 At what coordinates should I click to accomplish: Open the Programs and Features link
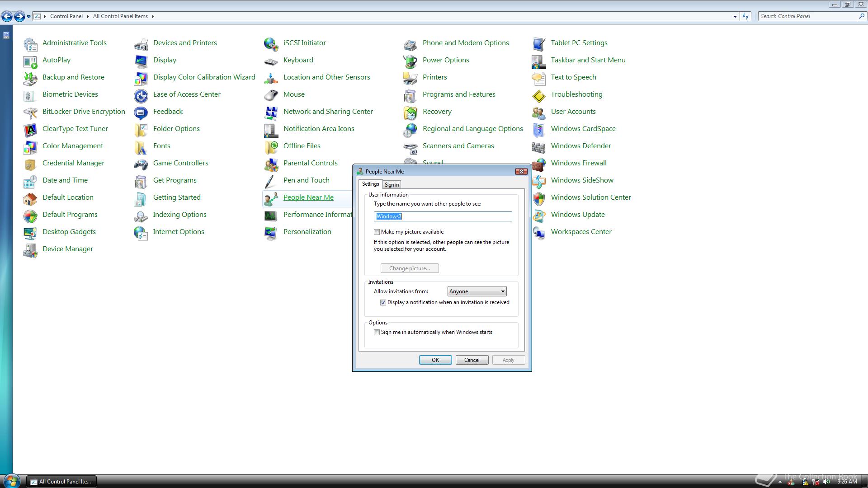pos(459,94)
